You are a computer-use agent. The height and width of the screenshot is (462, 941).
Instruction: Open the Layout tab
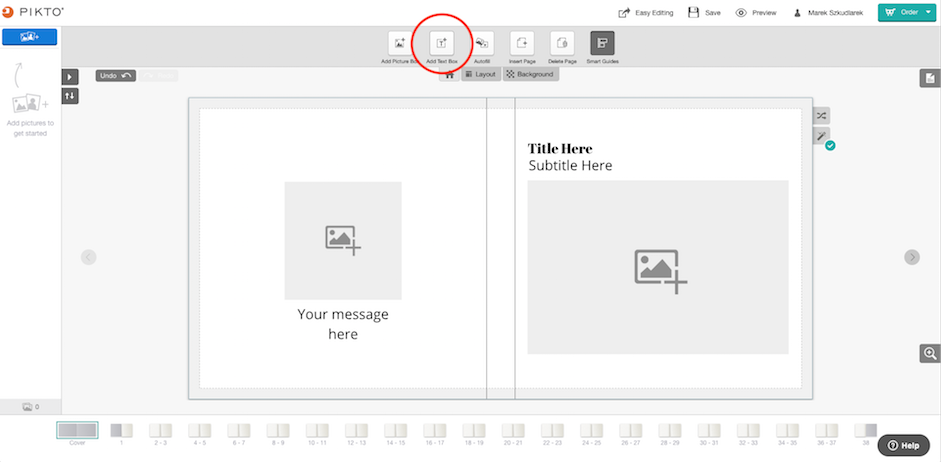pos(481,74)
